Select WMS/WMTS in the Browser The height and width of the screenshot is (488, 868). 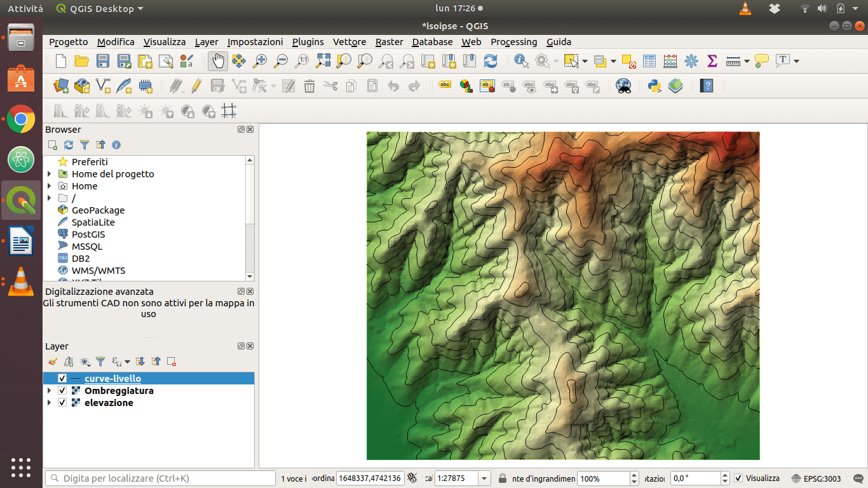pos(98,271)
